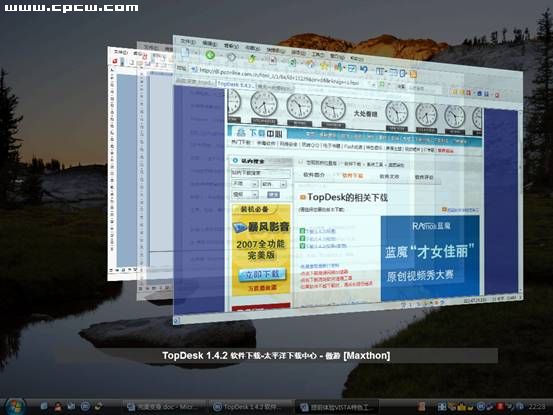Click the 站内搜索 keyword input field
The image size is (553, 415).
(261, 173)
